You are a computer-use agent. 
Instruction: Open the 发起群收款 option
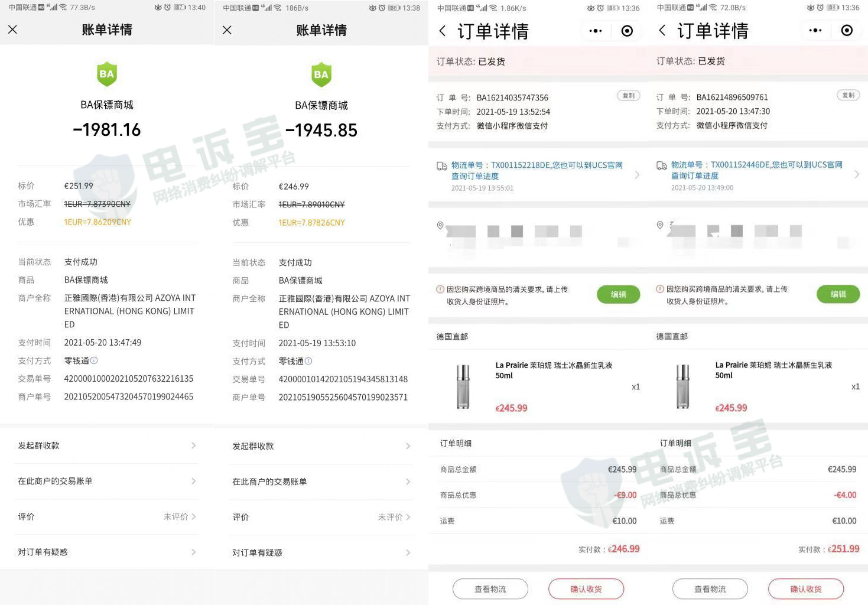point(106,445)
